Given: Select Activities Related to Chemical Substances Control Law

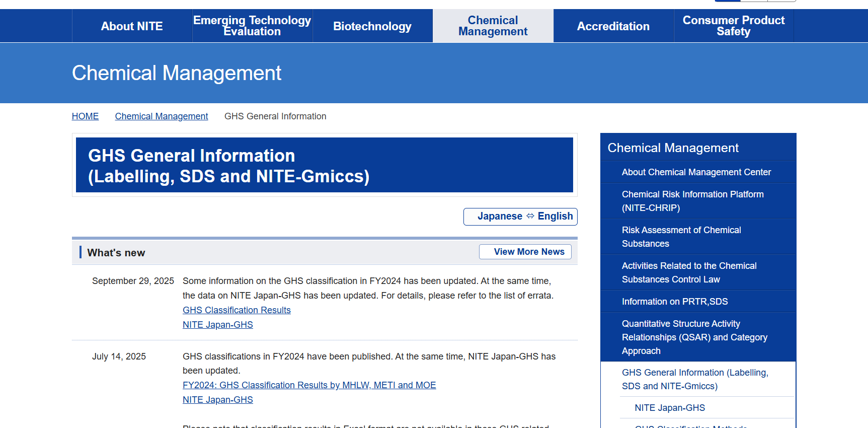Looking at the screenshot, I should click(689, 272).
